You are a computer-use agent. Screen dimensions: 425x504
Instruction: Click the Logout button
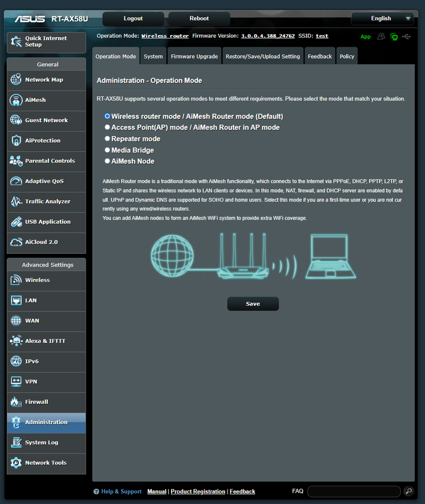tap(133, 19)
